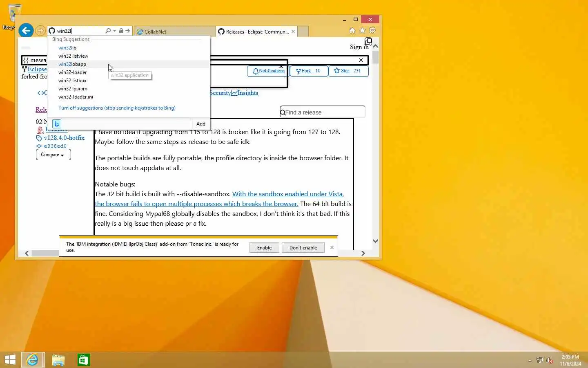Click the network icon in system tray

point(539,360)
